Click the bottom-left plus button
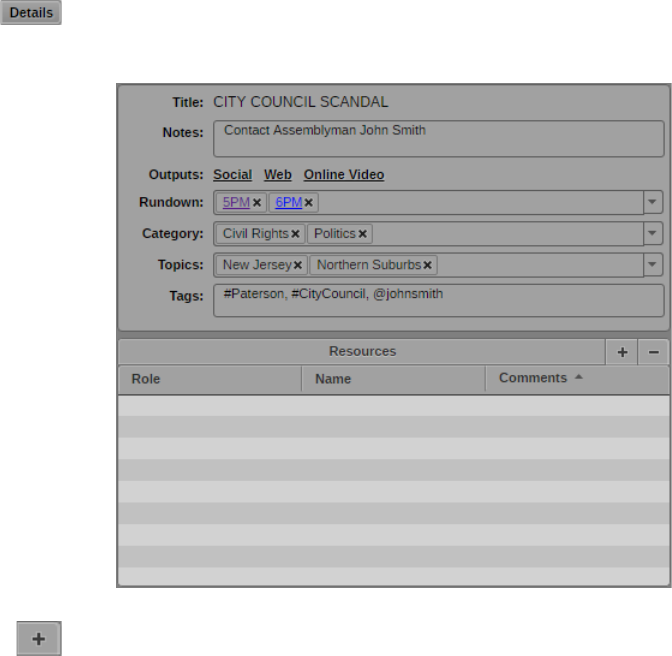Viewport: 672px width, 656px height. pos(39,638)
